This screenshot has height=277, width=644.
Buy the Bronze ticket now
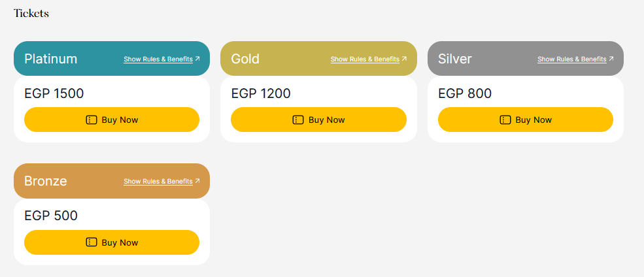click(x=112, y=242)
